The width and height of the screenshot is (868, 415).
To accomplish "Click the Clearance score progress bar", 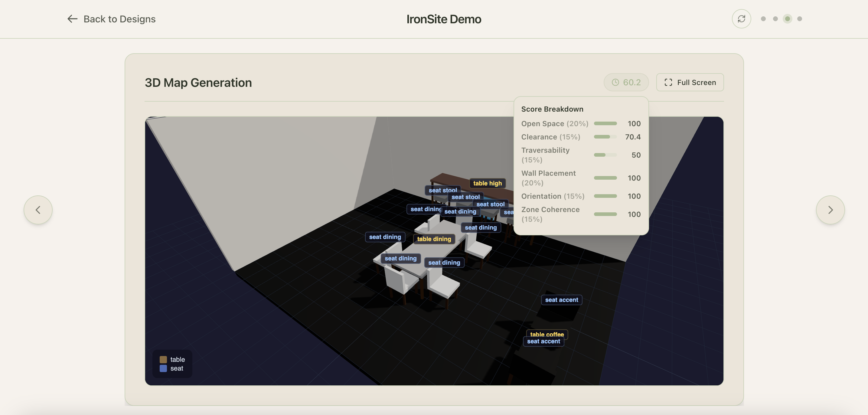I will pyautogui.click(x=605, y=137).
